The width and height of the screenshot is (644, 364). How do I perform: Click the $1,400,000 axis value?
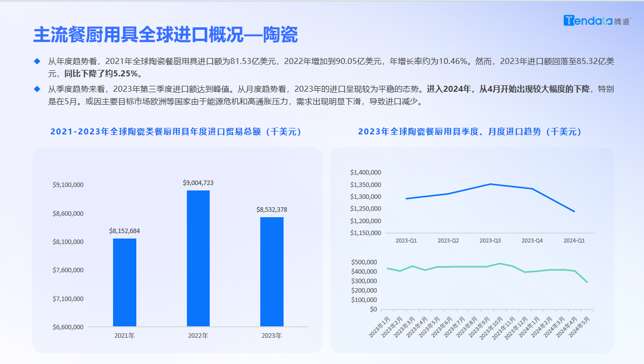pos(365,173)
